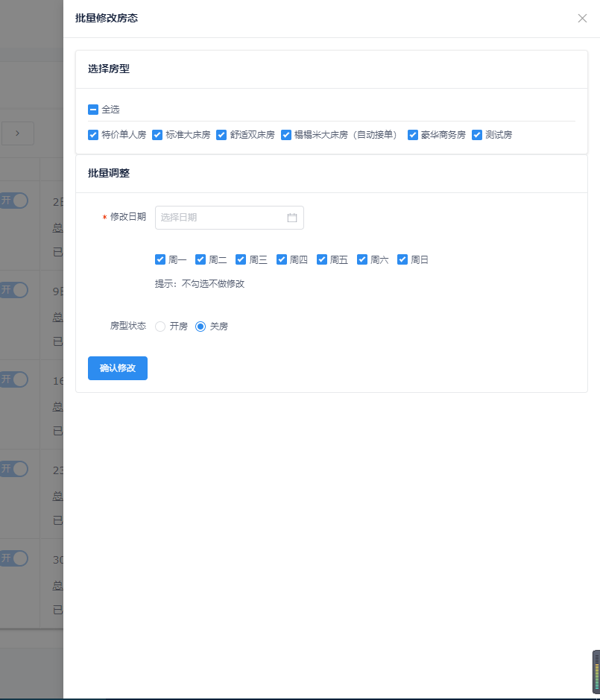The width and height of the screenshot is (600, 700).
Task: Uncheck the 标准大床房 room type
Action: 157,135
